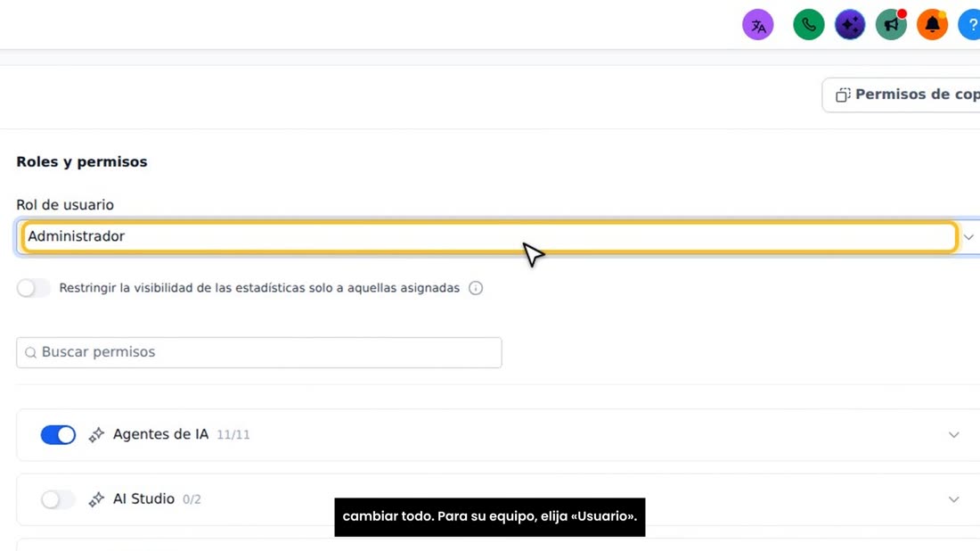Screen dimensions: 980x551
Task: Enable the AI Studio toggle
Action: click(x=58, y=499)
